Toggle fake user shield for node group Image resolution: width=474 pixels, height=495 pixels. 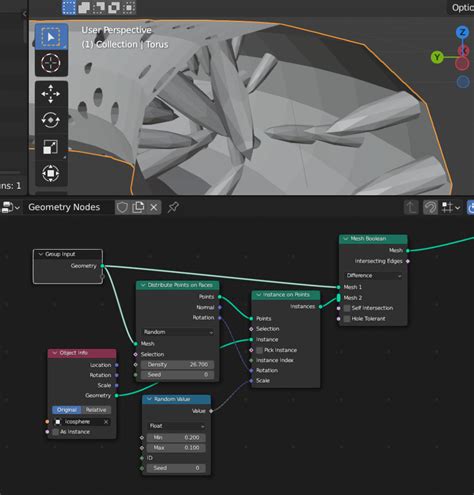122,207
